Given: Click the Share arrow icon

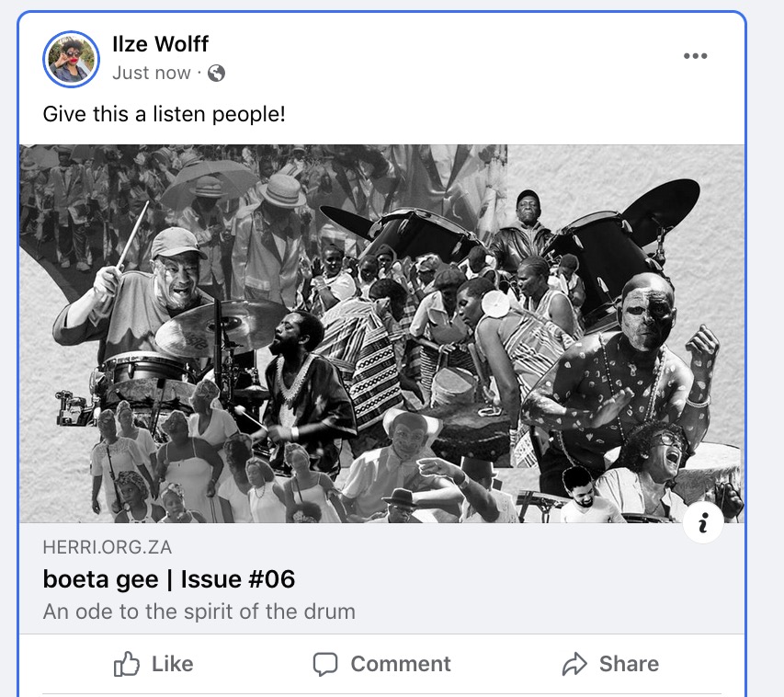Looking at the screenshot, I should [x=574, y=664].
